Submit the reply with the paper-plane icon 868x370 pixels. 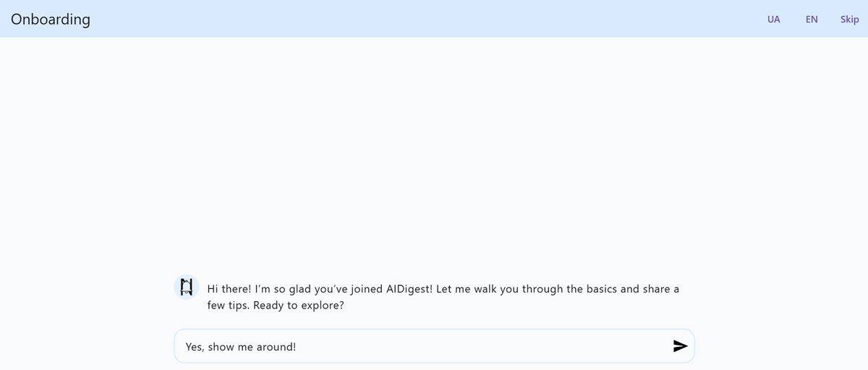tap(680, 346)
